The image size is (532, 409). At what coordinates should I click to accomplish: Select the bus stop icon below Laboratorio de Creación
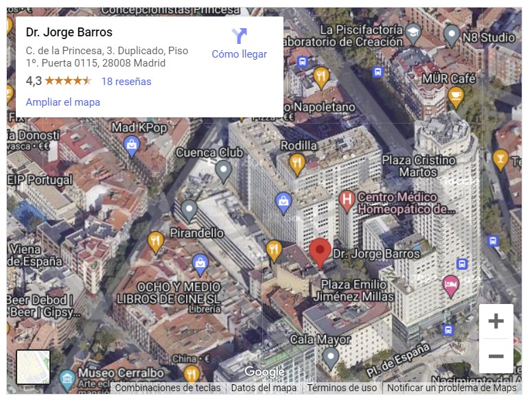tap(302, 62)
